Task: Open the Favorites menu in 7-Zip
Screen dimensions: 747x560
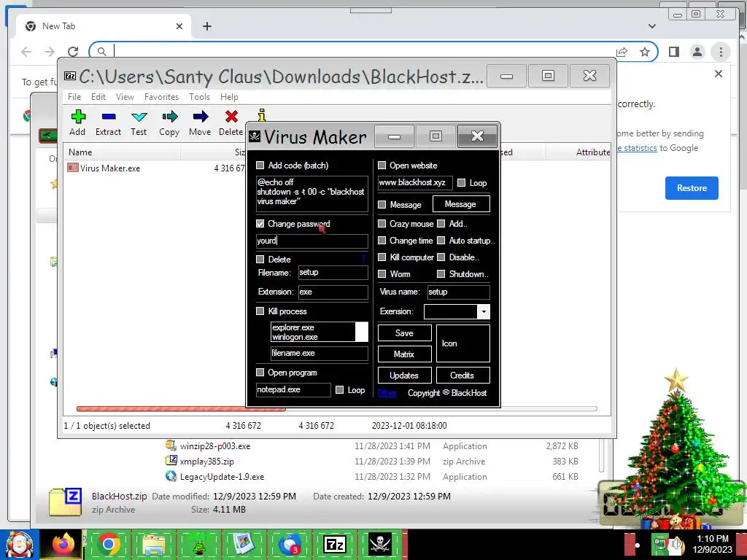Action: [x=161, y=97]
